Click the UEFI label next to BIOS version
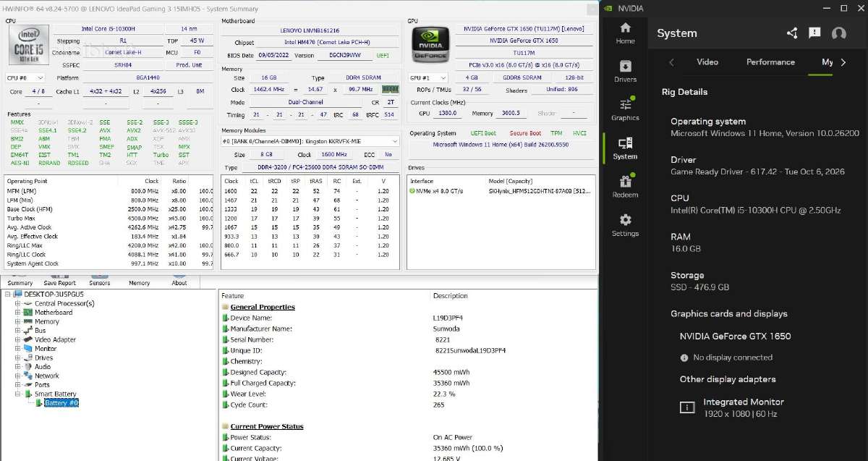868x461 pixels. (383, 55)
